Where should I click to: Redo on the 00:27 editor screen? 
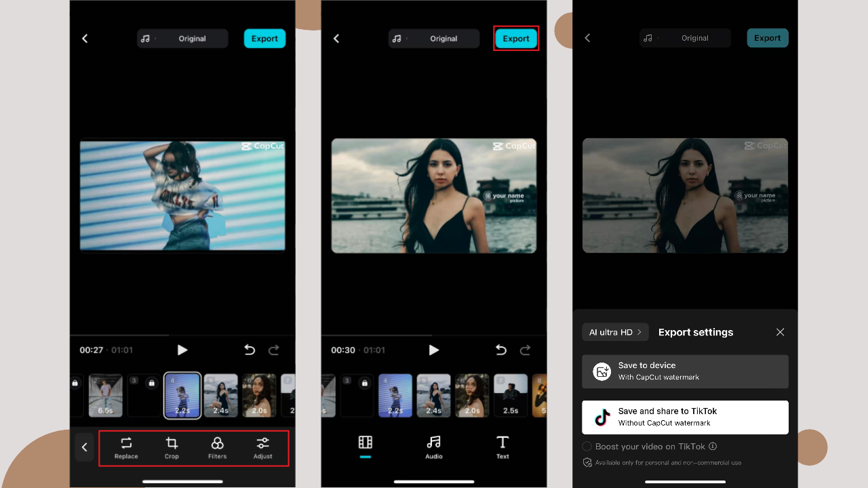274,350
